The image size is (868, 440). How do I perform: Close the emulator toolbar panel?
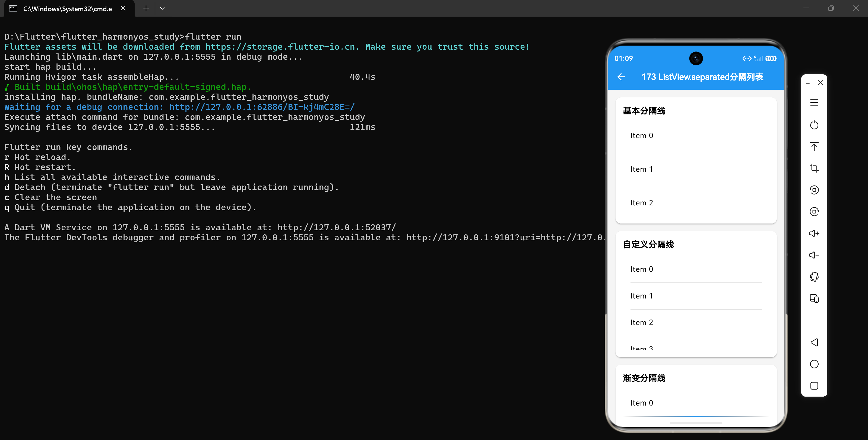[821, 83]
